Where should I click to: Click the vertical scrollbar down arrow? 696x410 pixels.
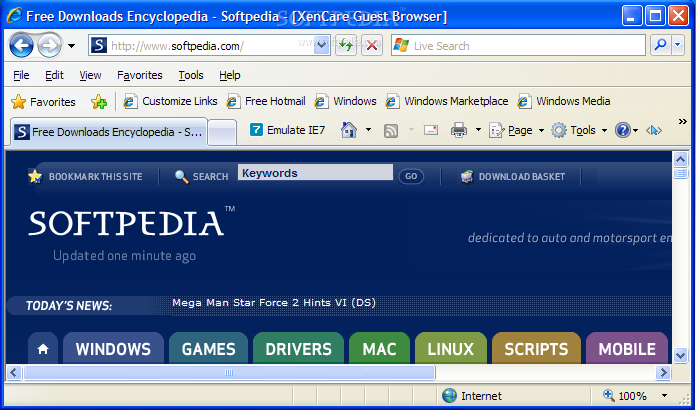coord(680,355)
